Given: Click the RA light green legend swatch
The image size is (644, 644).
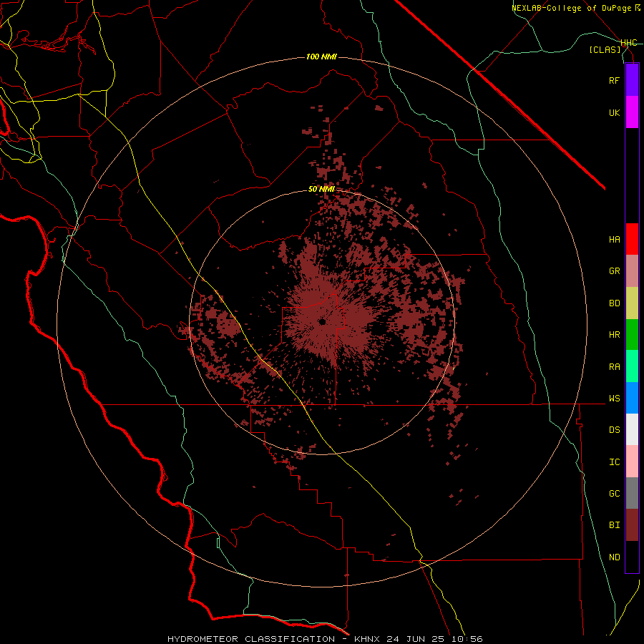Looking at the screenshot, I should 632,366.
